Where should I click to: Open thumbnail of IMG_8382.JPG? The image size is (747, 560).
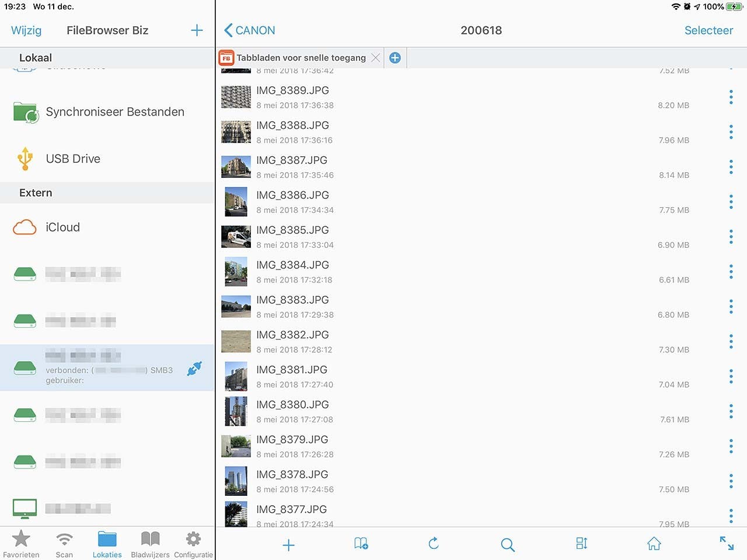click(x=236, y=342)
